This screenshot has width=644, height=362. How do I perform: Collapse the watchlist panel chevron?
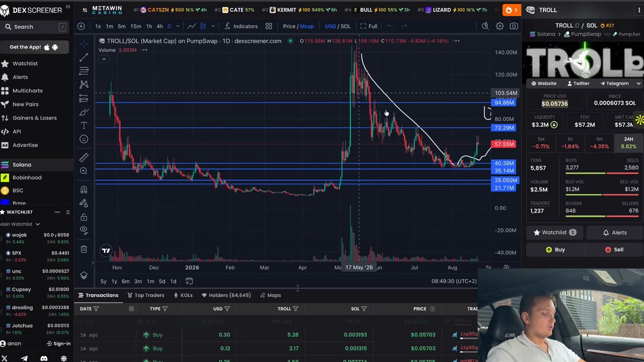pos(68,212)
